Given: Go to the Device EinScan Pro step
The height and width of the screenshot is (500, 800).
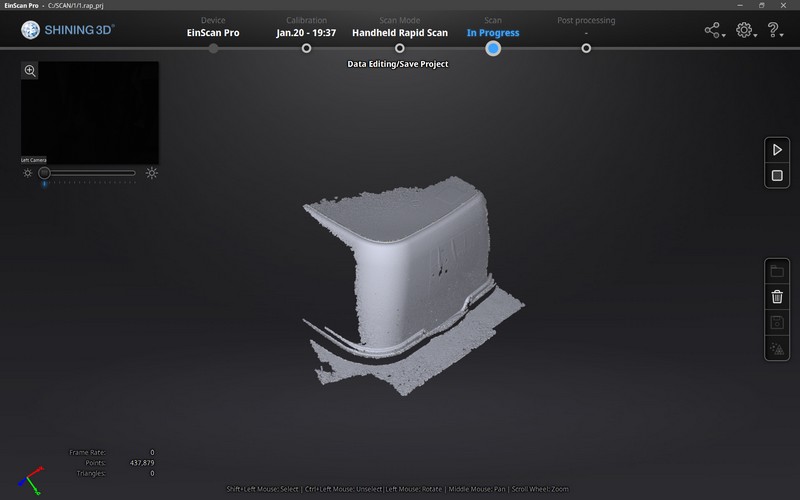Looking at the screenshot, I should (x=213, y=47).
